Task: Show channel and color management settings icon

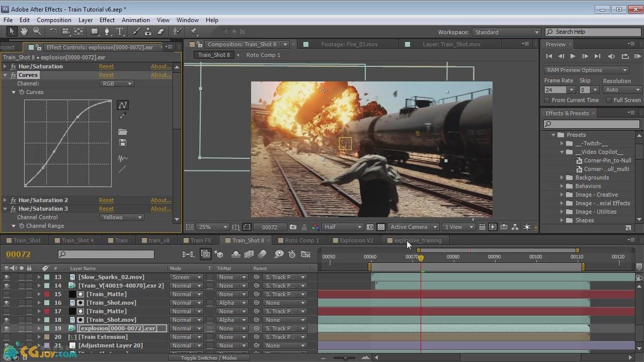Action: [315, 227]
